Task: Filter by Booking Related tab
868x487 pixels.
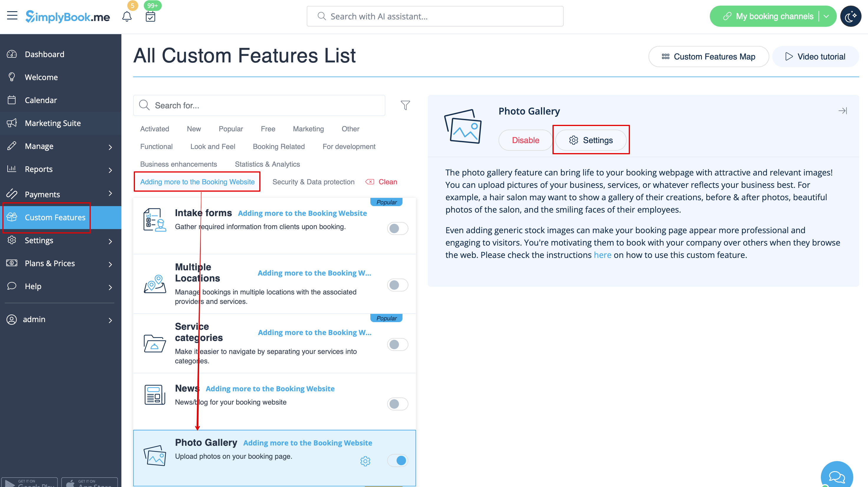Action: tap(279, 147)
